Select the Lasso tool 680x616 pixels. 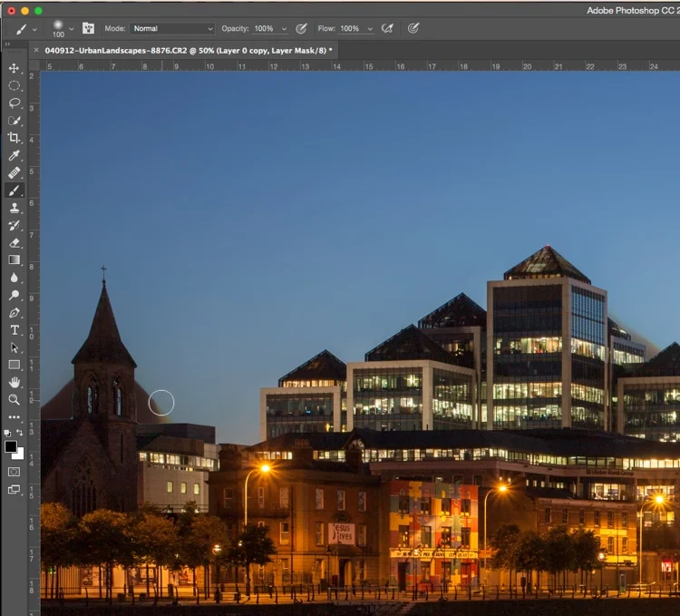click(x=14, y=103)
